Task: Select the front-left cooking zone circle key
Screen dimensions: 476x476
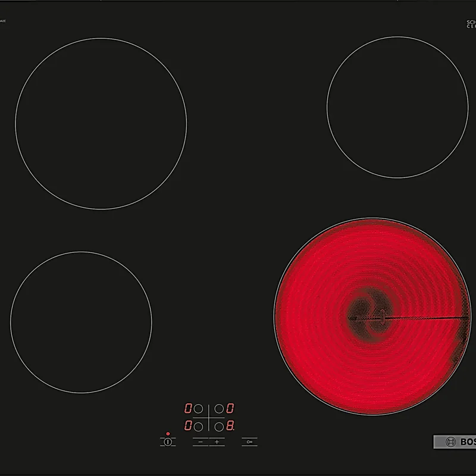Action: pyautogui.click(x=198, y=427)
